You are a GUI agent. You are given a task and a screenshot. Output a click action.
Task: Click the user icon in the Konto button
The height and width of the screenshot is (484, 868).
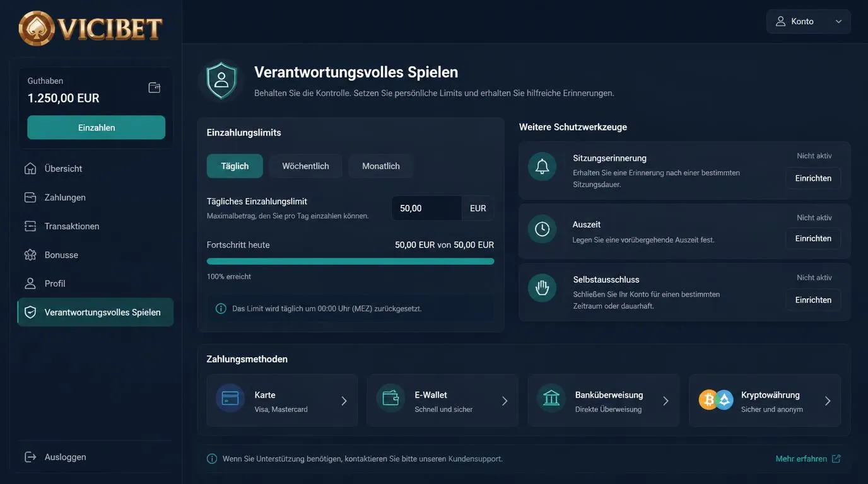pos(780,21)
